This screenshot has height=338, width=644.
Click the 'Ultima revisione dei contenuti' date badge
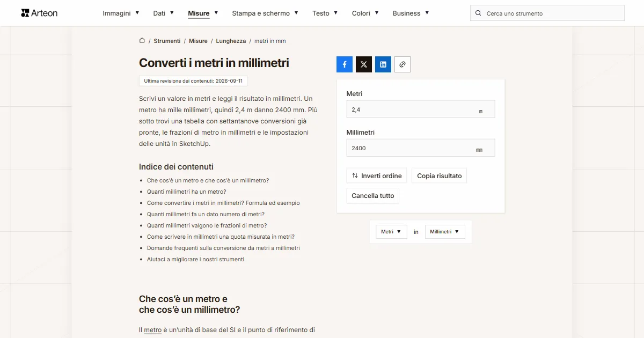click(x=193, y=81)
